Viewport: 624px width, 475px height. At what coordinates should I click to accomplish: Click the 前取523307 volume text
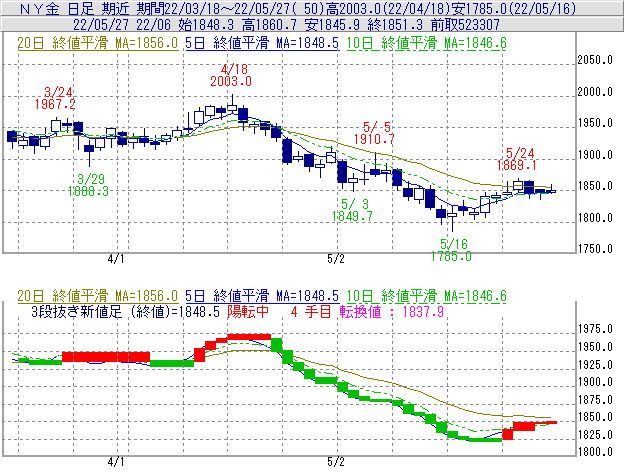point(465,25)
